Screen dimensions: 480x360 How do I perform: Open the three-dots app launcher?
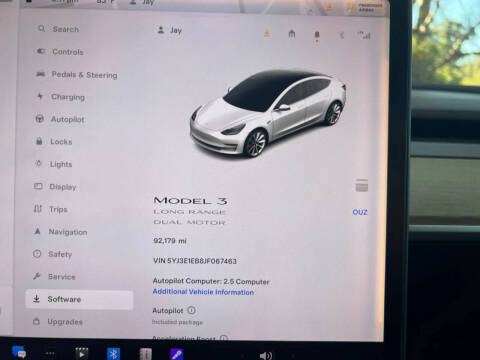(50, 353)
